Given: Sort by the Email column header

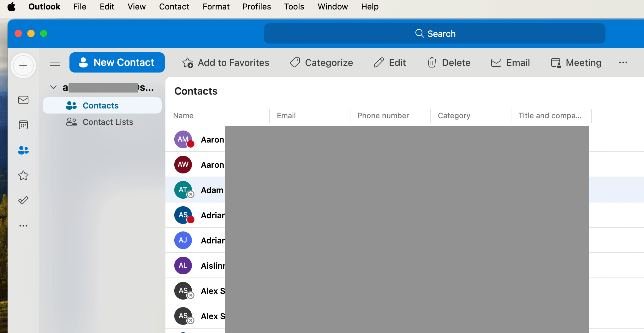Looking at the screenshot, I should 286,116.
